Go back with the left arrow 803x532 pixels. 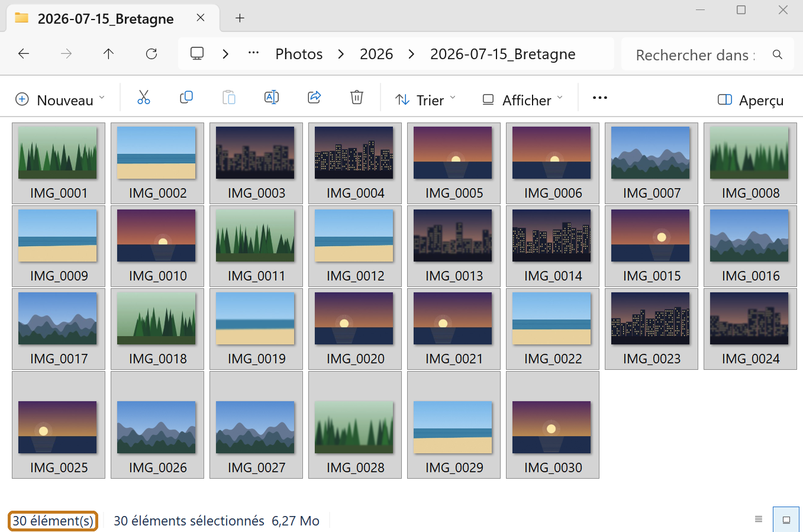point(24,54)
